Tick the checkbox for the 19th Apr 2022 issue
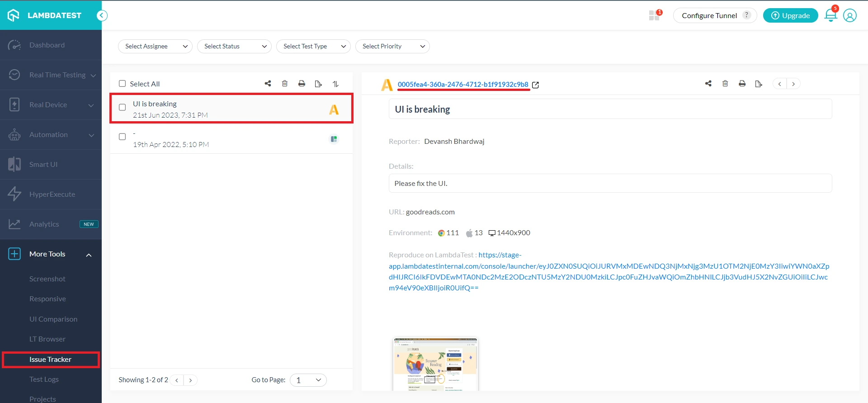Viewport: 868px width, 403px height. tap(123, 137)
